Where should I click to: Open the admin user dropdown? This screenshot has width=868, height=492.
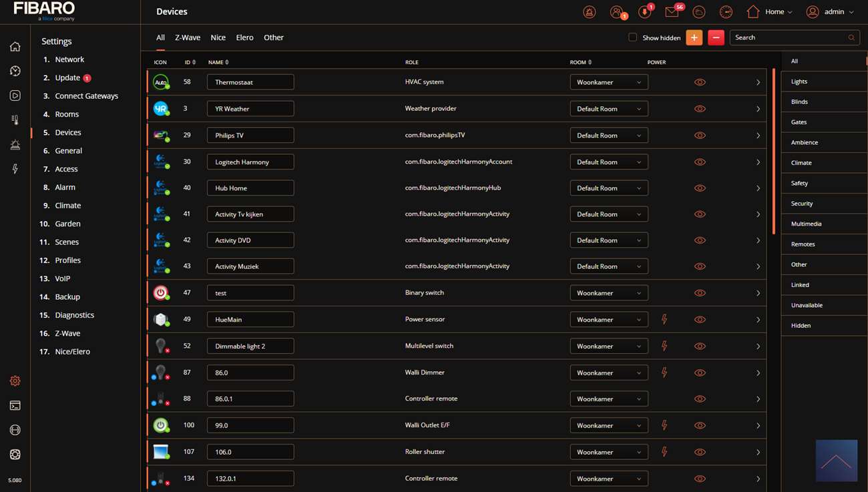pyautogui.click(x=830, y=12)
